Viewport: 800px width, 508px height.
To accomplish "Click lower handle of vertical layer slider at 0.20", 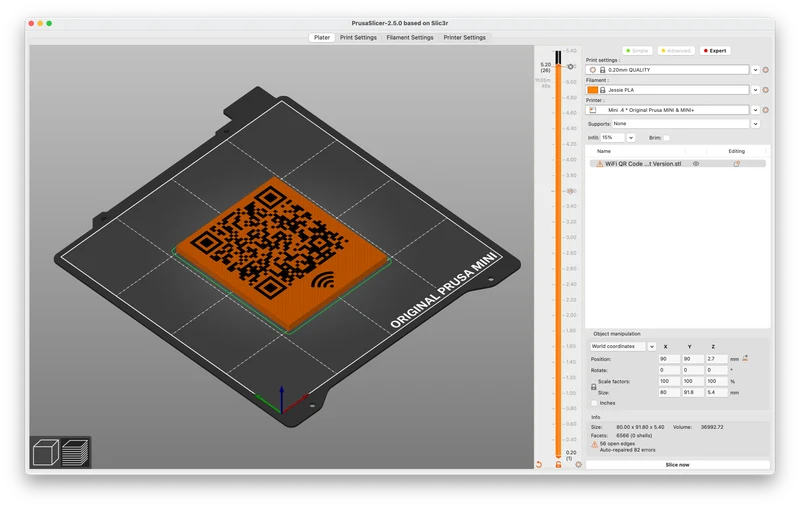I will [558, 455].
